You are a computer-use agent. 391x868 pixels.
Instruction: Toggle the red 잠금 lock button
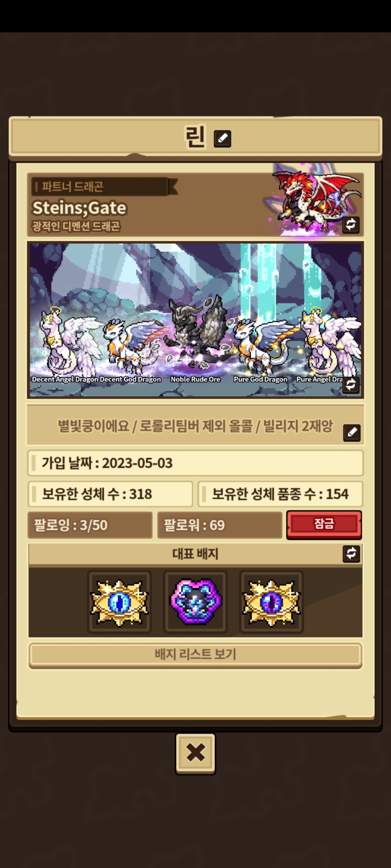click(324, 525)
